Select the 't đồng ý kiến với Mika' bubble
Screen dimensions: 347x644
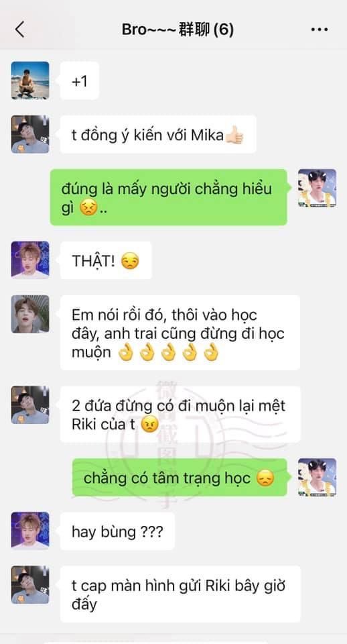point(158,134)
